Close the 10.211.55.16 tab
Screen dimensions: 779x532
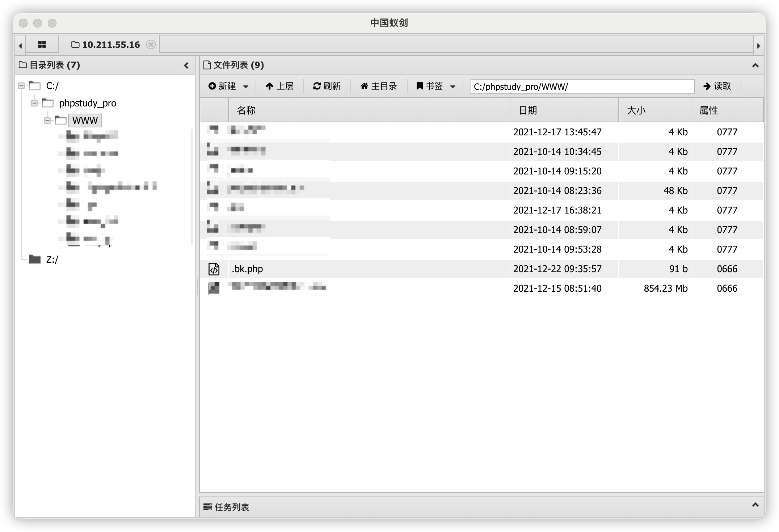[x=151, y=45]
